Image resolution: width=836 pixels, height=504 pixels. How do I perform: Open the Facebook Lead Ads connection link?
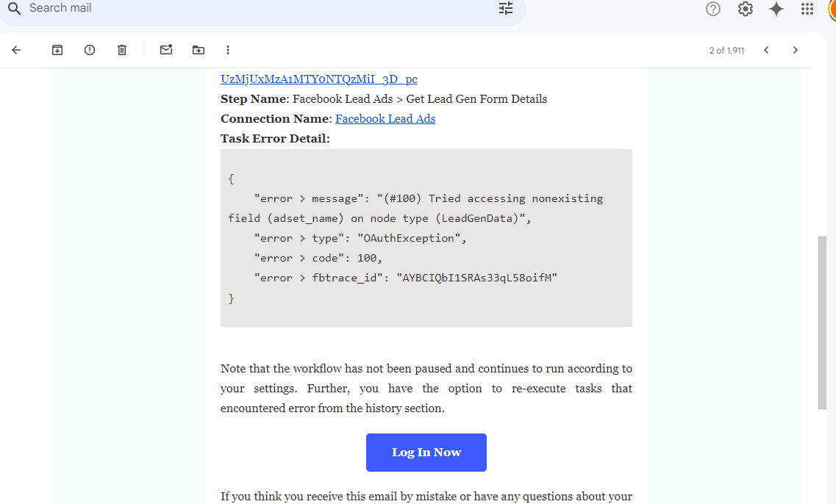click(385, 119)
